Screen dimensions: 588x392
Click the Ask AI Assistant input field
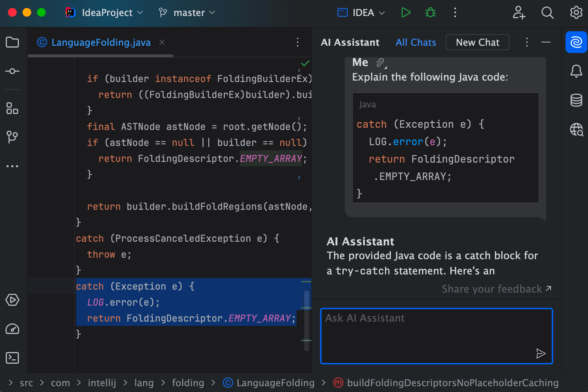tap(436, 336)
